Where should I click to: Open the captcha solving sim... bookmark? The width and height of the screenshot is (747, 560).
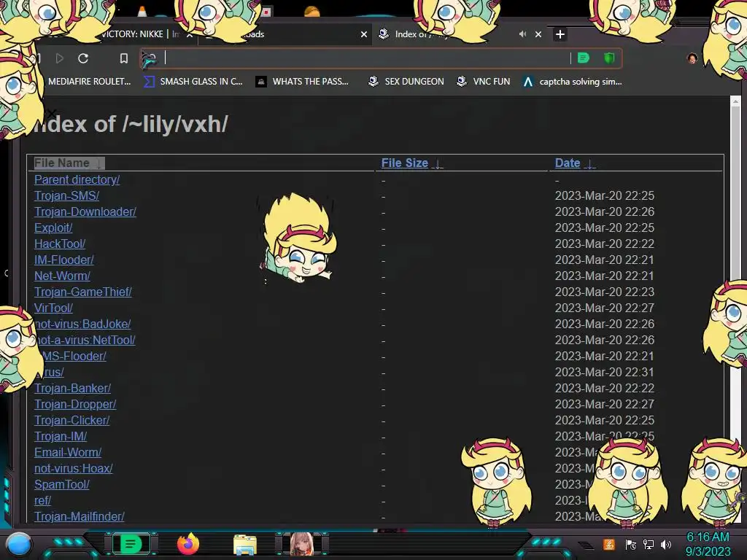[572, 82]
